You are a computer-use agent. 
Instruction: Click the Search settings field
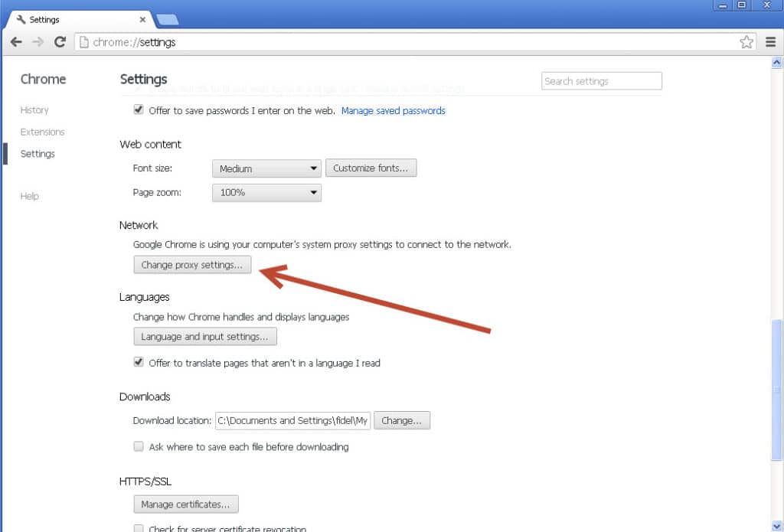[602, 80]
